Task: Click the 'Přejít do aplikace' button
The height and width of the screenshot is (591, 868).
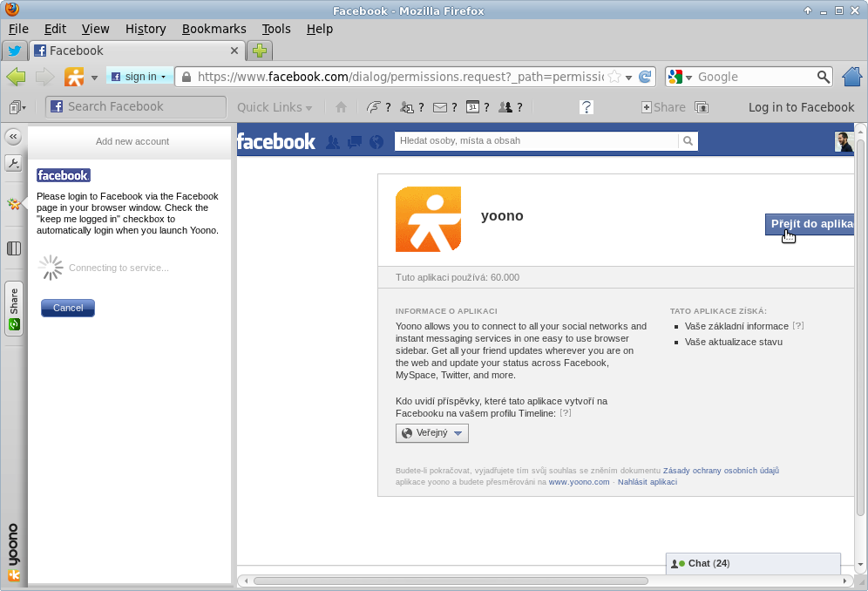Action: 810,224
